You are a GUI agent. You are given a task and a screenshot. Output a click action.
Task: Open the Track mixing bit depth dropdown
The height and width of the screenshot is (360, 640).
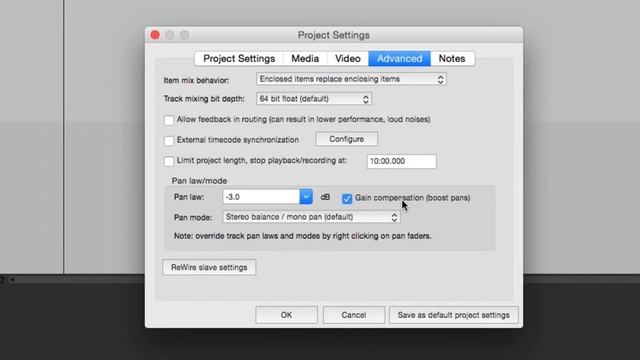click(x=314, y=99)
